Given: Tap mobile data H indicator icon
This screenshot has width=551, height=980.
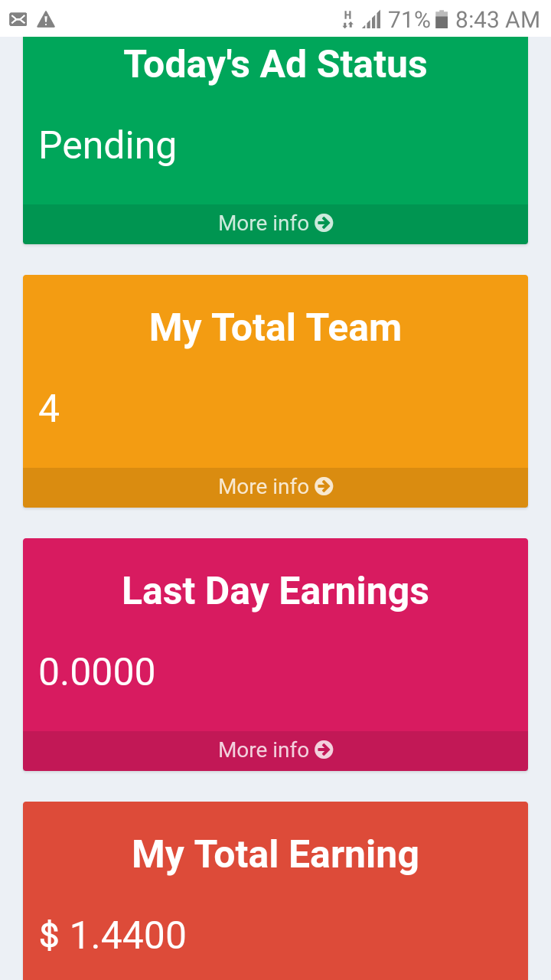Looking at the screenshot, I should (348, 19).
